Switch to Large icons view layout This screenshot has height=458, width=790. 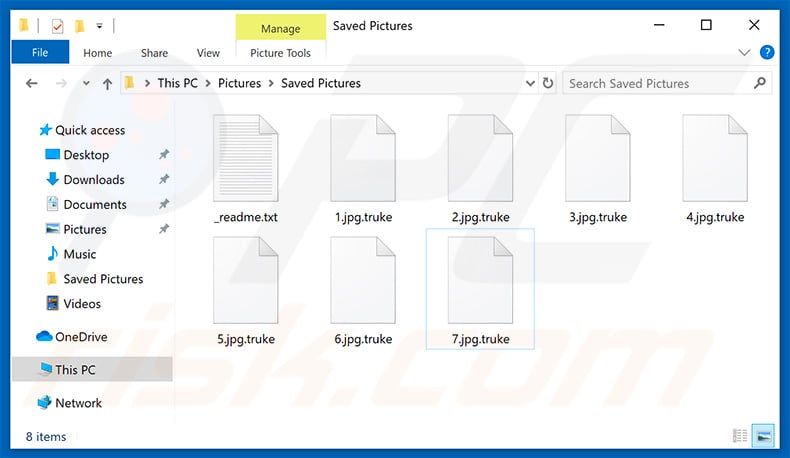click(763, 436)
